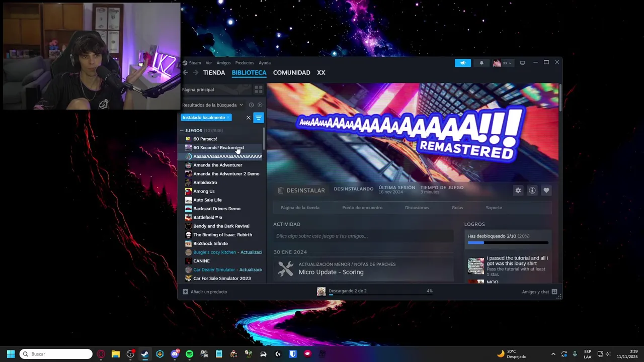Image resolution: width=644 pixels, height=362 pixels.
Task: Open the Steam notifications bell
Action: [x=481, y=63]
